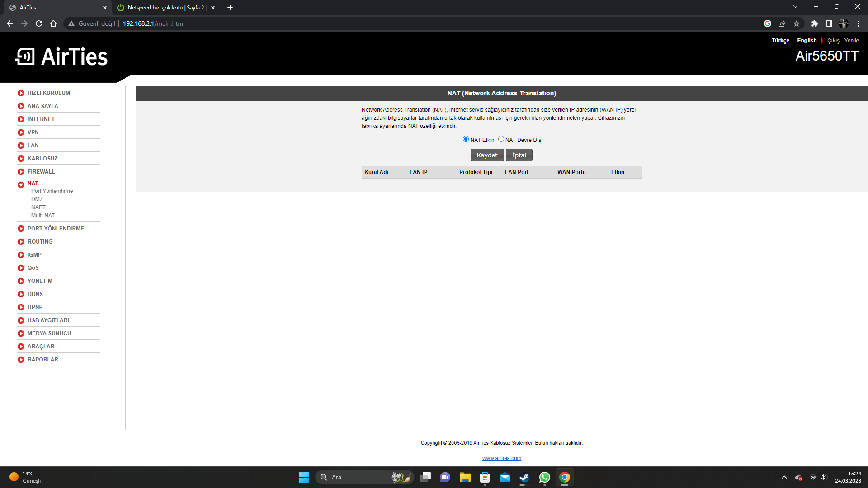Image resolution: width=868 pixels, height=488 pixels.
Task: Expand the KABLOSUZ menu section
Action: pyautogui.click(x=42, y=159)
